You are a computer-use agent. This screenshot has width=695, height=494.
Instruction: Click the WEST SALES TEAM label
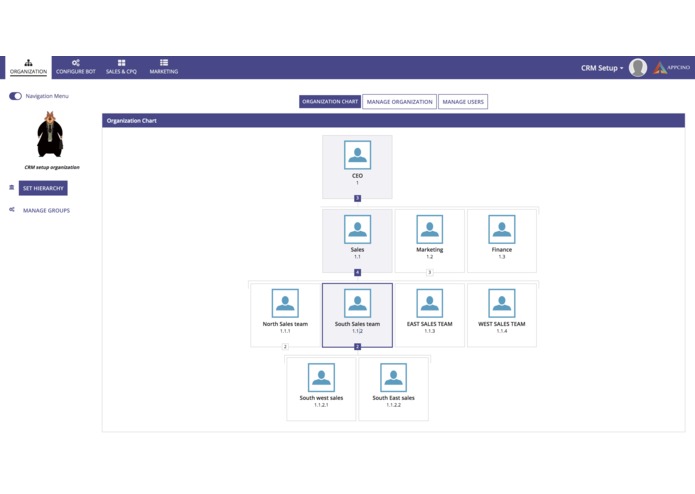502,324
